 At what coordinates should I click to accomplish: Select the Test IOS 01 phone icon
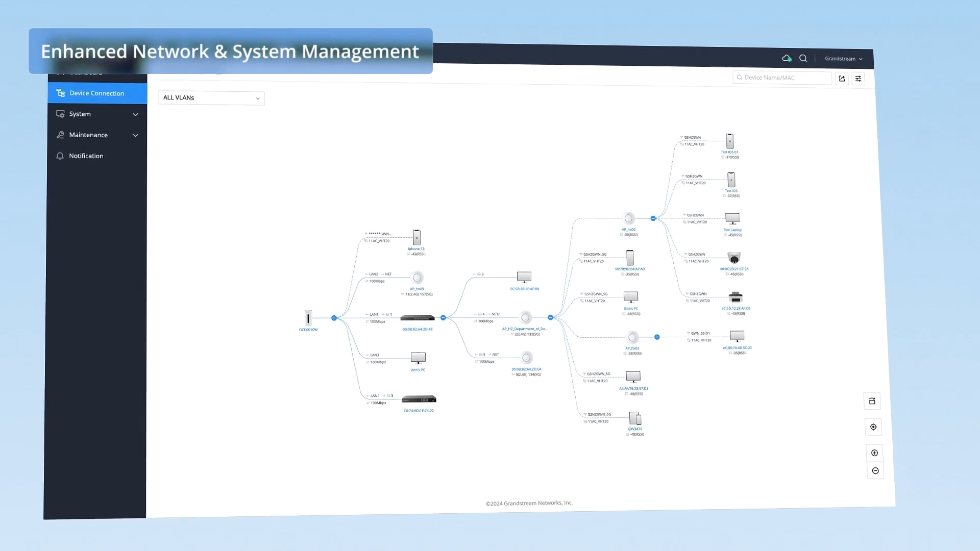tap(730, 141)
